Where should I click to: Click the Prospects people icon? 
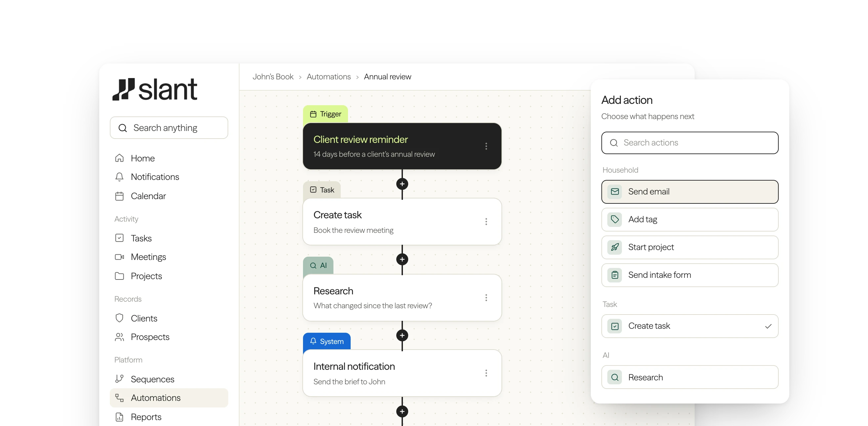(x=119, y=337)
